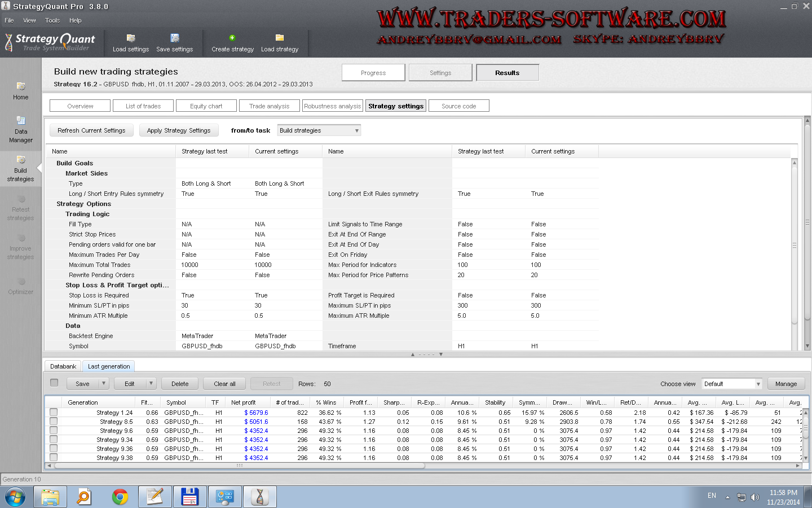Click the Clear all button
812x508 pixels.
point(224,384)
